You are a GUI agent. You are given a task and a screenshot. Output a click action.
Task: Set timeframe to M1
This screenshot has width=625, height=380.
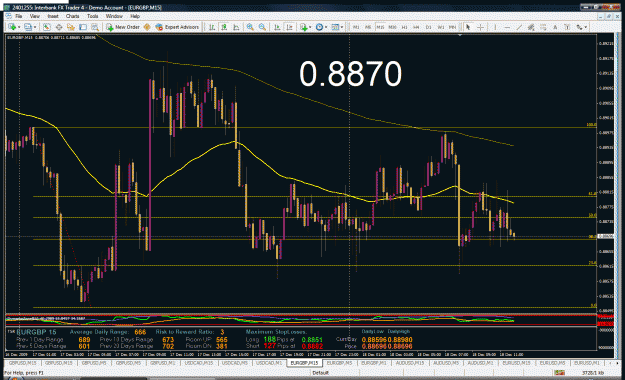point(356,27)
